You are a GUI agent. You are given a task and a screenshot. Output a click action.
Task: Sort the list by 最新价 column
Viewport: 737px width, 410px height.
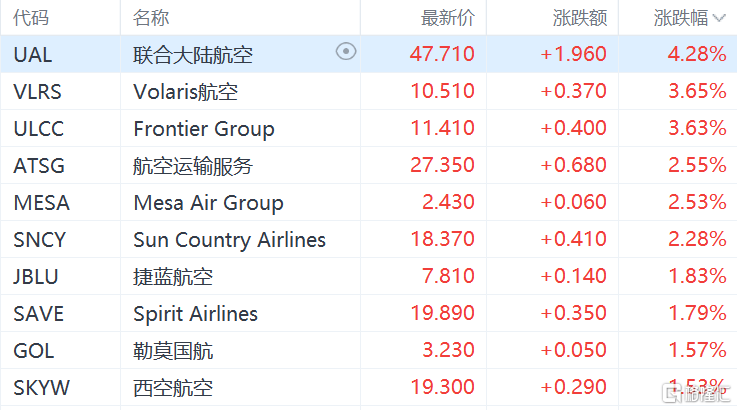(x=448, y=18)
